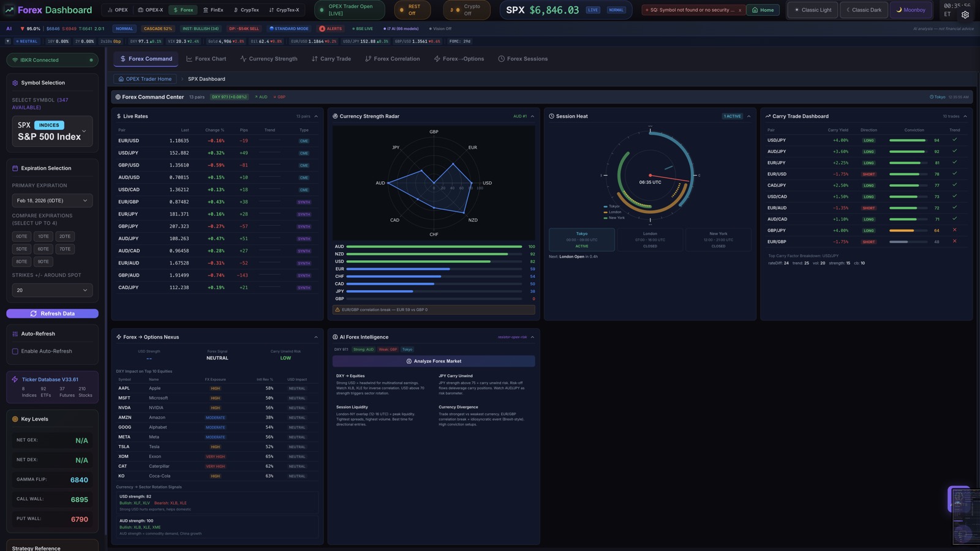Click the Analyze Forex Market button
This screenshot has width=980, height=551.
pyautogui.click(x=432, y=361)
